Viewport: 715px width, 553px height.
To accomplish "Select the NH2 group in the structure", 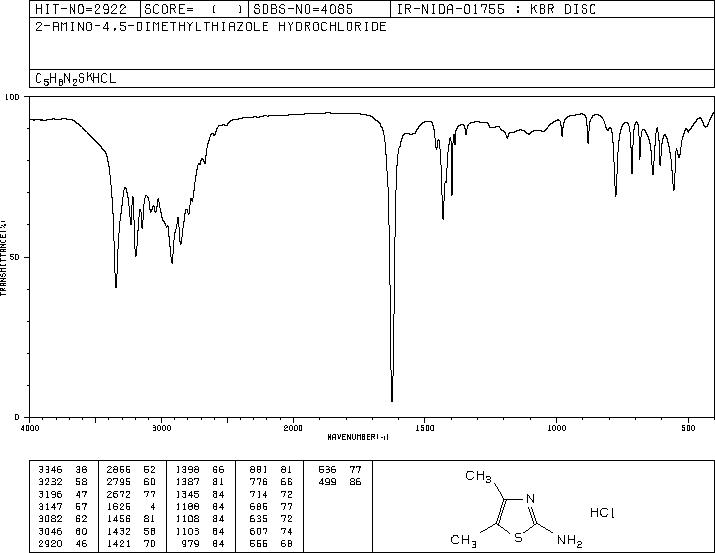I will [570, 541].
